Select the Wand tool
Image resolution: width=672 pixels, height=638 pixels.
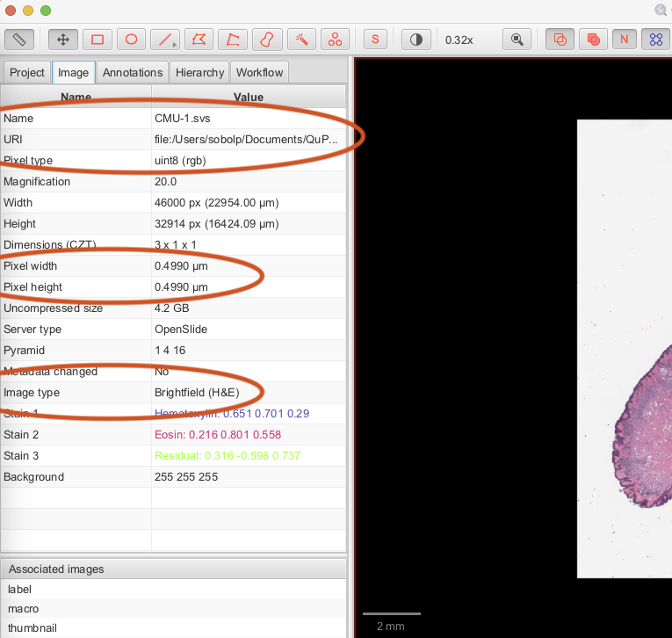click(301, 40)
